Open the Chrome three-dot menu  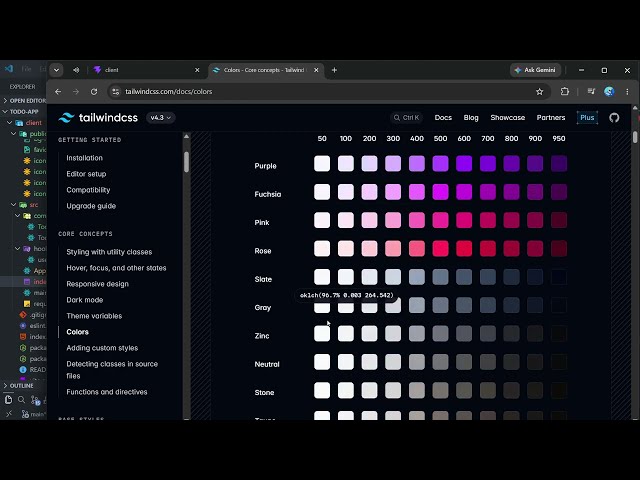pyautogui.click(x=627, y=92)
